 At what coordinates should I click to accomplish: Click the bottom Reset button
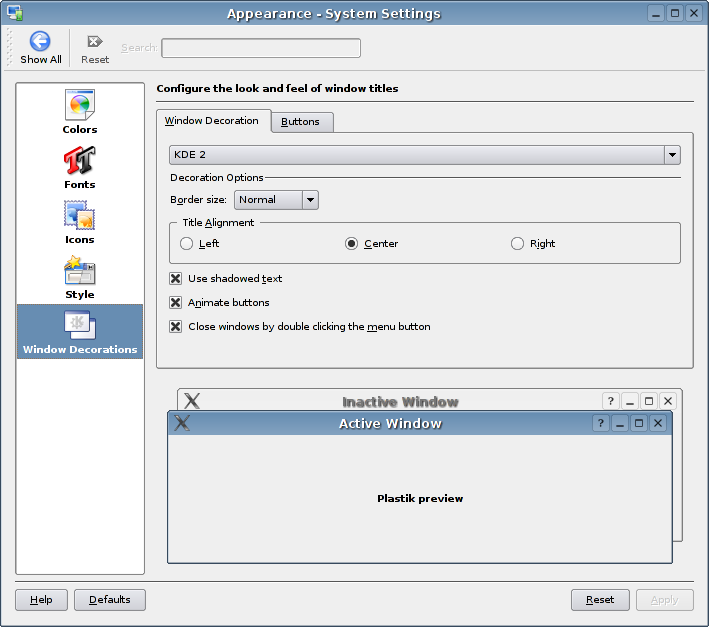600,600
